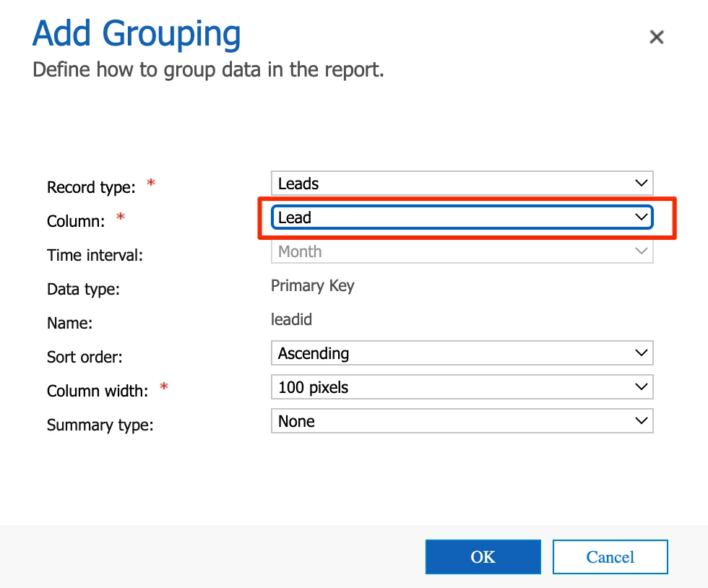Open the Record type dropdown showing Leads
This screenshot has height=588, width=708.
coord(462,183)
